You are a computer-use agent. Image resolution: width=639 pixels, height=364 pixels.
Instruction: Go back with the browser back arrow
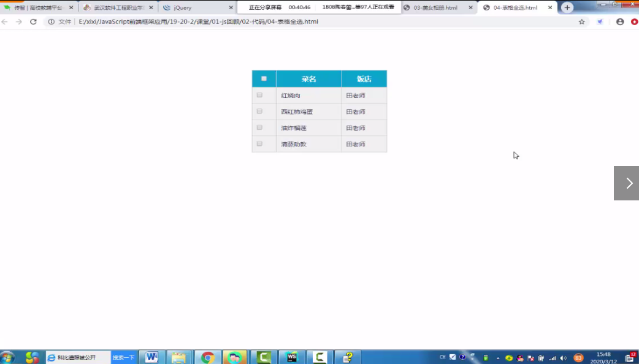tap(5, 21)
